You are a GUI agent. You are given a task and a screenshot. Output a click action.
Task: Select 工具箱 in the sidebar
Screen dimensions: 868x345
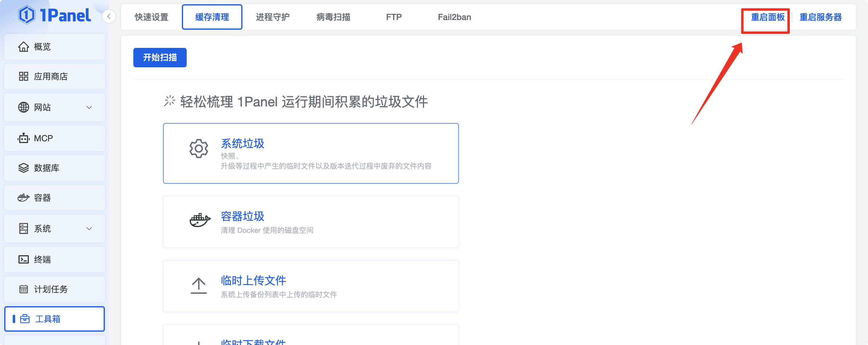point(54,319)
